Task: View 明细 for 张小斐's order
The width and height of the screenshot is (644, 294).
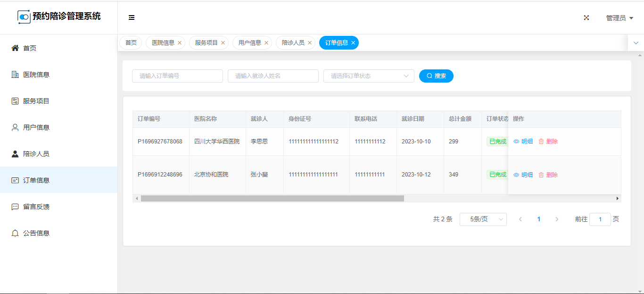Action: pyautogui.click(x=523, y=175)
